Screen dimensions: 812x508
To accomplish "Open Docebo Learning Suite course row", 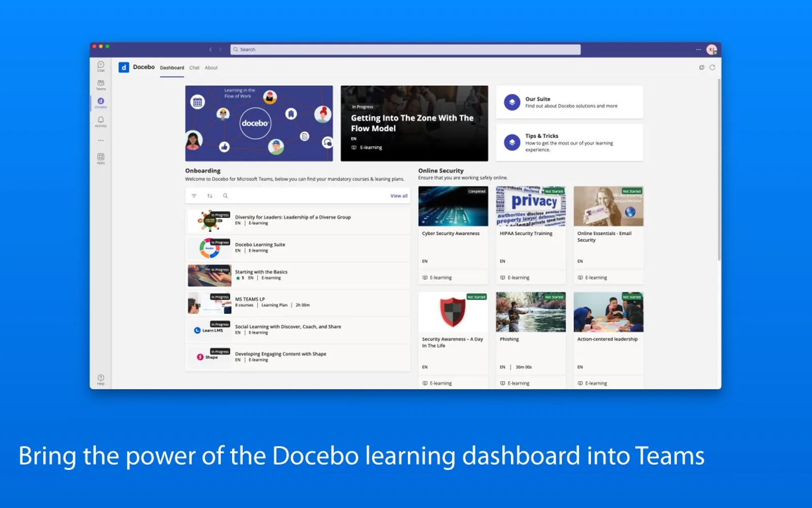I will [298, 248].
